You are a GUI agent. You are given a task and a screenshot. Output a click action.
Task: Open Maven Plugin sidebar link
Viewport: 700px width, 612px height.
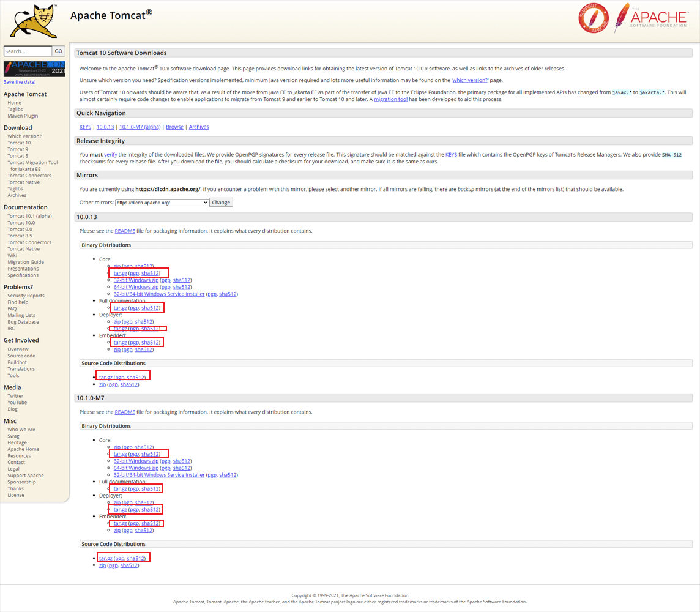[x=23, y=116]
